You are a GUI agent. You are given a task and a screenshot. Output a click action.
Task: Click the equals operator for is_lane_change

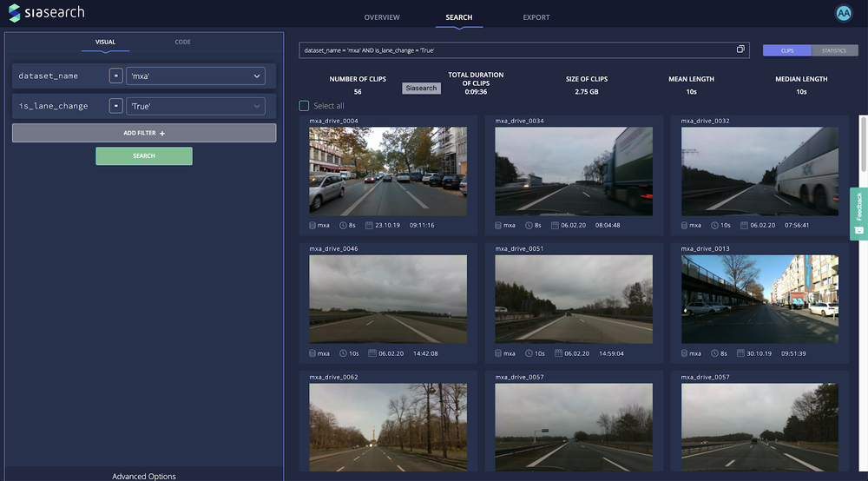coord(115,106)
